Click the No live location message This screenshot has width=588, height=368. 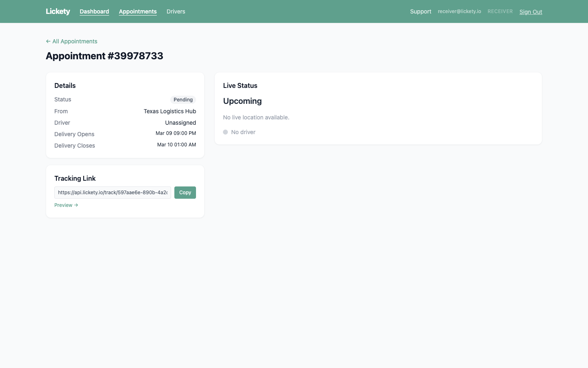256,117
